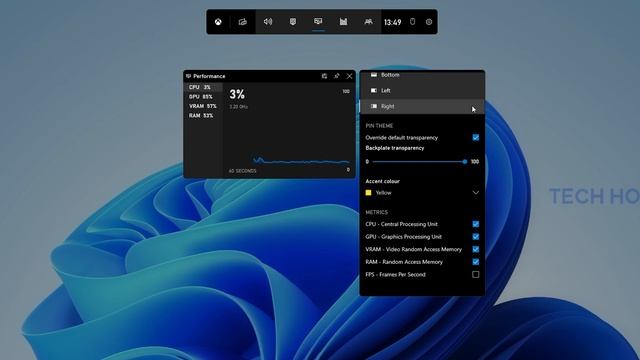
Task: Open the Audio widget speaker icon
Action: tap(268, 22)
